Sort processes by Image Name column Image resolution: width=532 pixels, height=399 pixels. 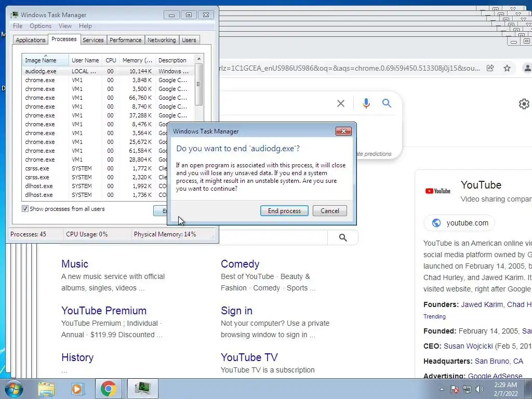pos(45,60)
